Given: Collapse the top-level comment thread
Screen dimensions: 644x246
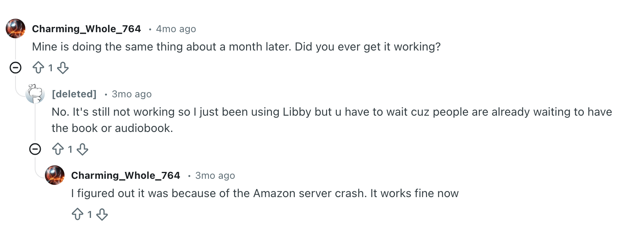Looking at the screenshot, I should click(x=16, y=68).
